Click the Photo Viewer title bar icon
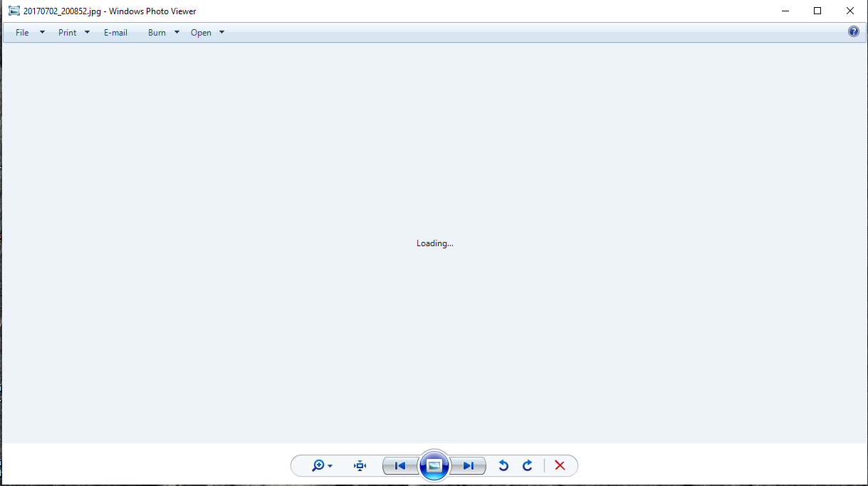This screenshot has width=868, height=486. tap(14, 11)
